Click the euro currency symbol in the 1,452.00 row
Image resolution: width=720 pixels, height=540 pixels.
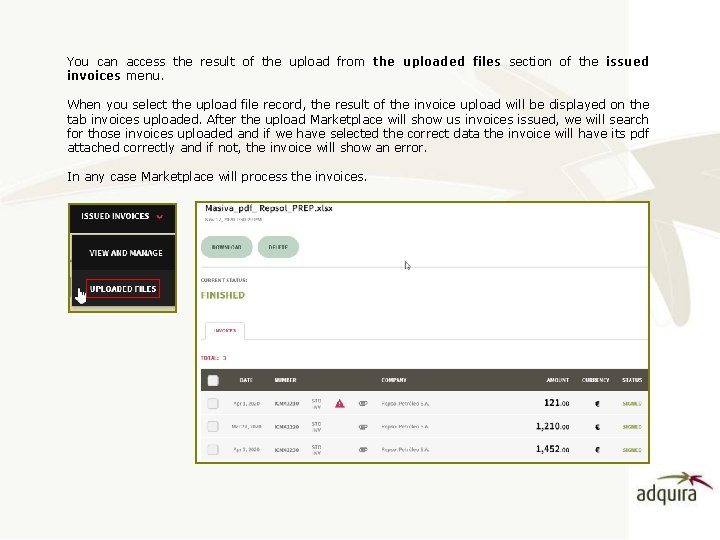point(597,450)
